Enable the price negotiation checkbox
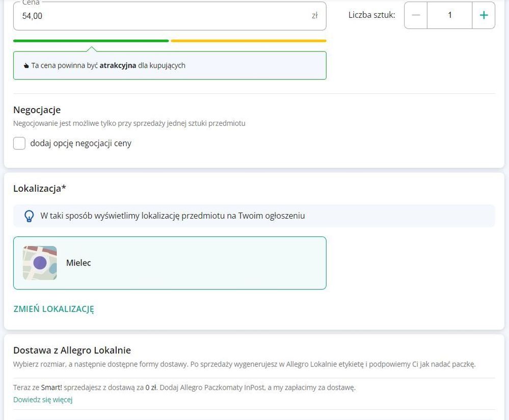 tap(19, 143)
